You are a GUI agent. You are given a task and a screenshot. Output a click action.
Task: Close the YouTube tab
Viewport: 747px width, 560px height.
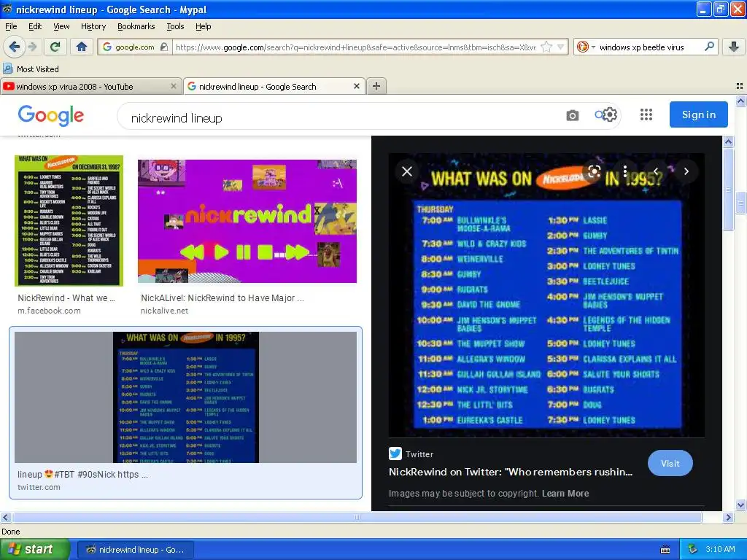tap(174, 86)
